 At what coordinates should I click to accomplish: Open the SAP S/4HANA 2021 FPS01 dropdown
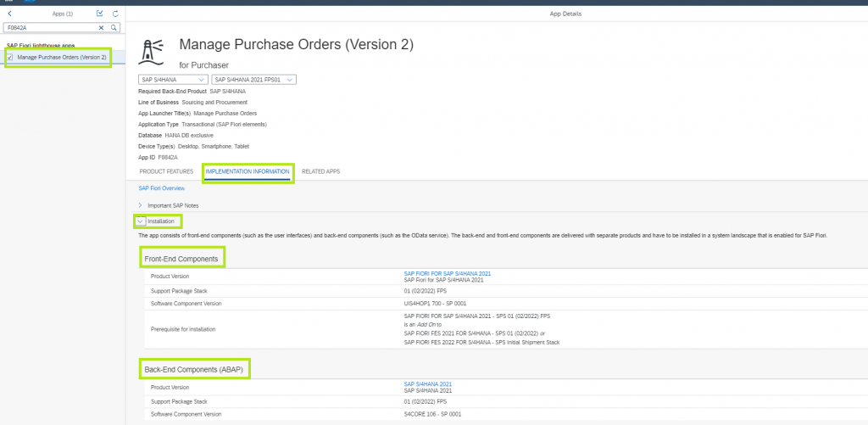[x=254, y=80]
